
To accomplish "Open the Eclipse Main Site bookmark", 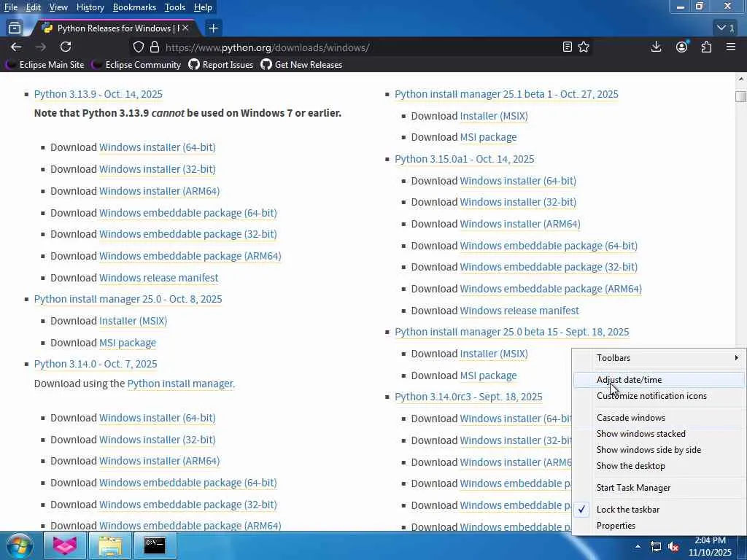I will pos(46,65).
